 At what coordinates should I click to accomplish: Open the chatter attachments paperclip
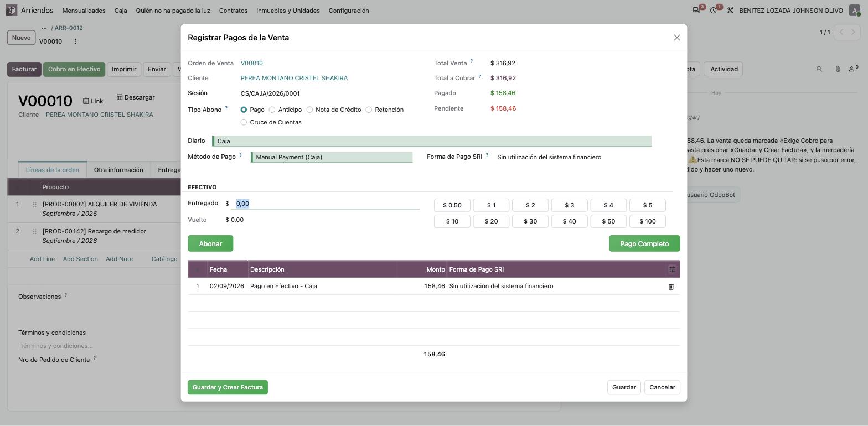pyautogui.click(x=838, y=69)
